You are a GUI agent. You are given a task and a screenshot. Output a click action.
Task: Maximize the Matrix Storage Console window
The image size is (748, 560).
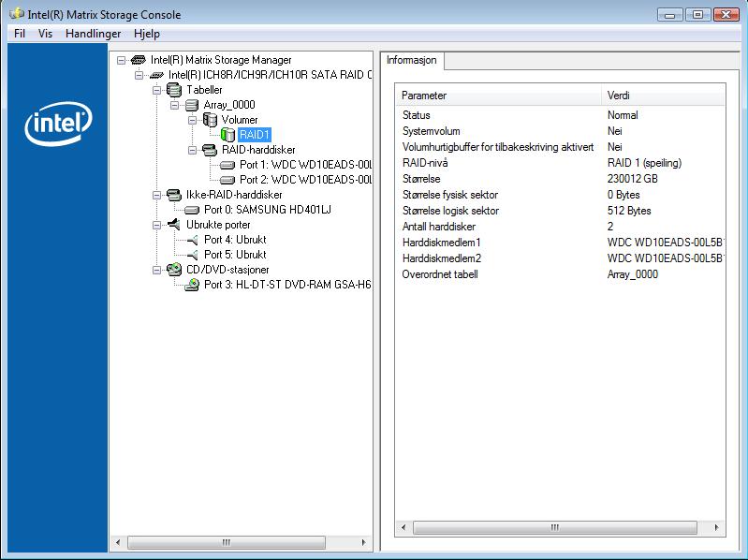coord(697,15)
